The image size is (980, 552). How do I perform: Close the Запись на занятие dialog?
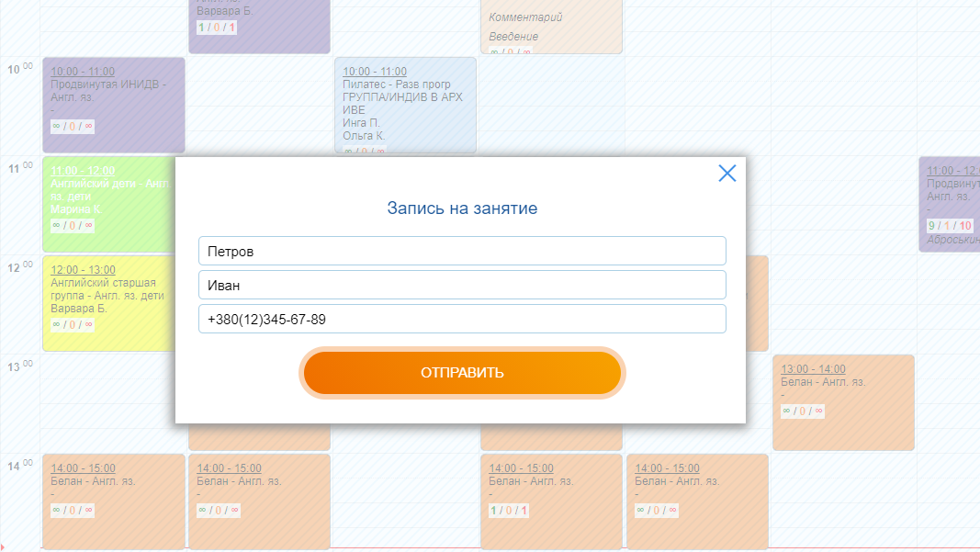pyautogui.click(x=727, y=174)
